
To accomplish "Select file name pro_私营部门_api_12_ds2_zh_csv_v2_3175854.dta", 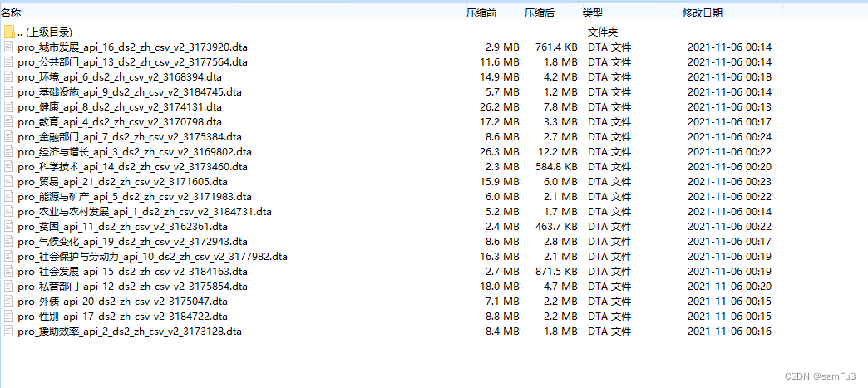I will (x=132, y=286).
